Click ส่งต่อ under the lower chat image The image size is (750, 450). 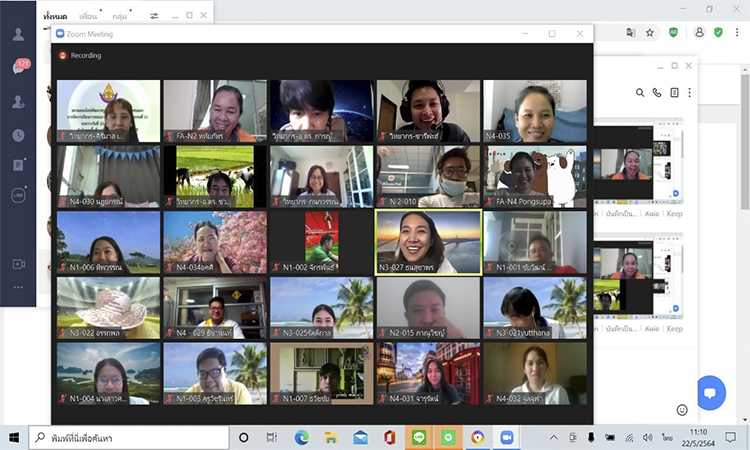[651, 329]
